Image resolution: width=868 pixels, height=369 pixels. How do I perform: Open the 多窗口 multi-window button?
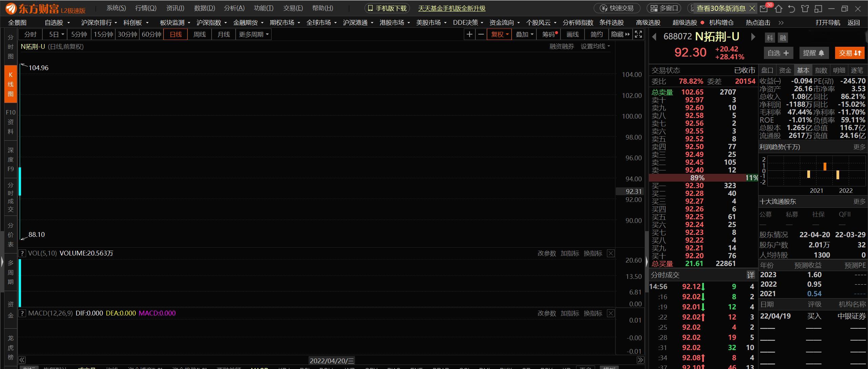click(x=664, y=8)
